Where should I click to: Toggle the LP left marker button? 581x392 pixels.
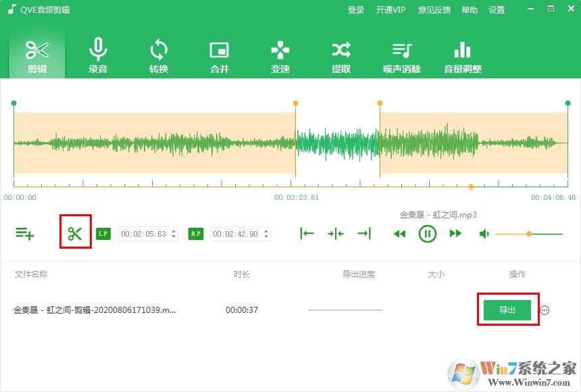(x=103, y=233)
